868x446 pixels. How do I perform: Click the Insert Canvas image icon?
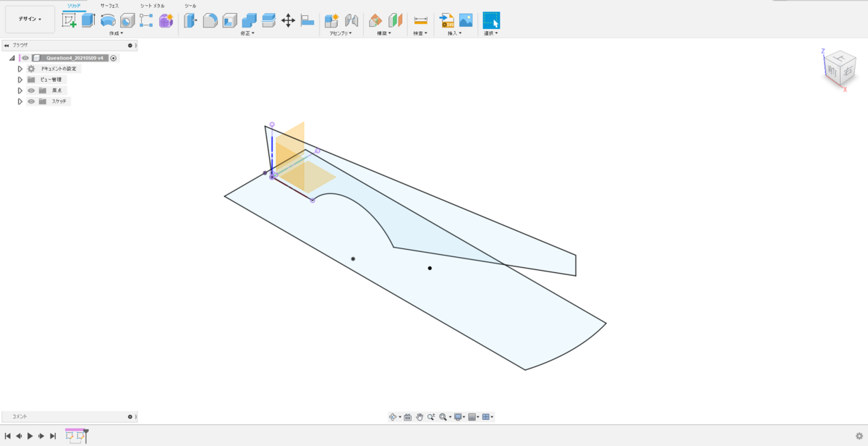(466, 20)
